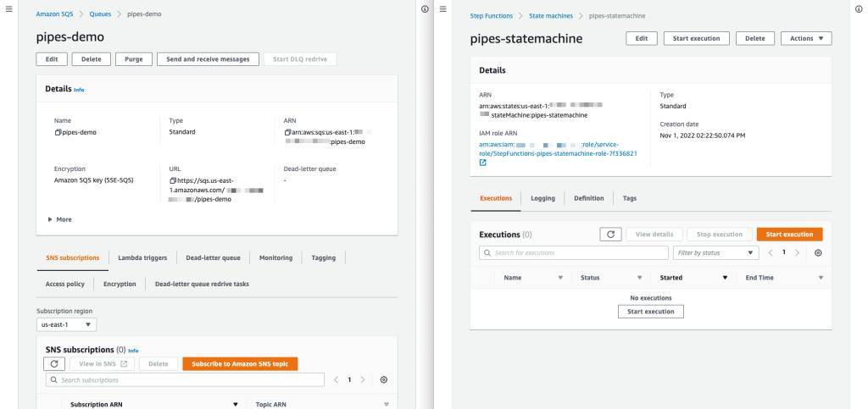Open the Filter by status dropdown
The width and height of the screenshot is (868, 409).
pyautogui.click(x=715, y=252)
